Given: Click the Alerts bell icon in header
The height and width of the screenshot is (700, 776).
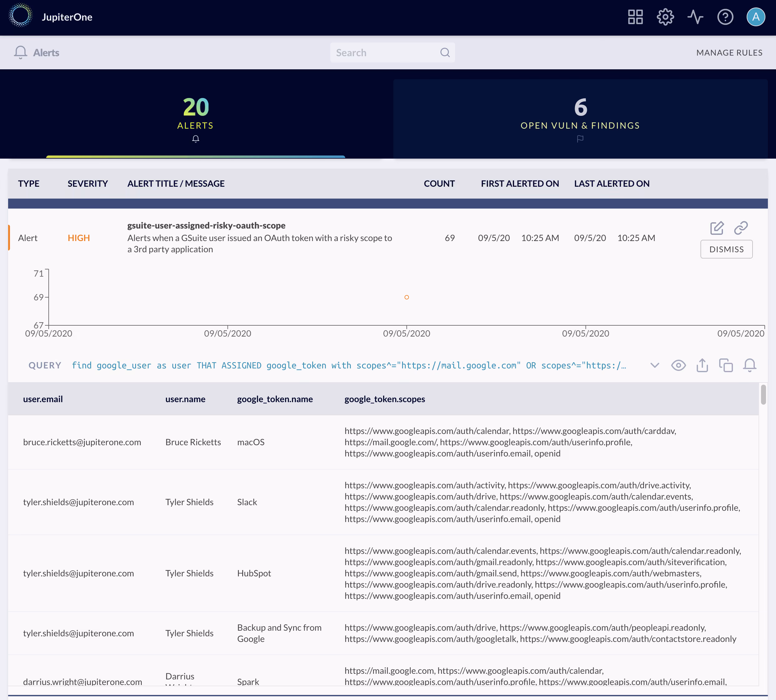Looking at the screenshot, I should point(20,52).
